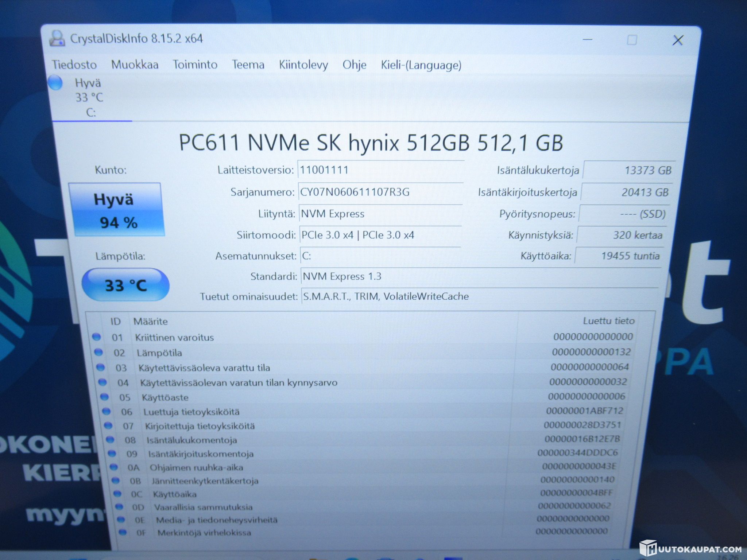
Task: Click the 33 °C temperature button
Action: click(125, 285)
